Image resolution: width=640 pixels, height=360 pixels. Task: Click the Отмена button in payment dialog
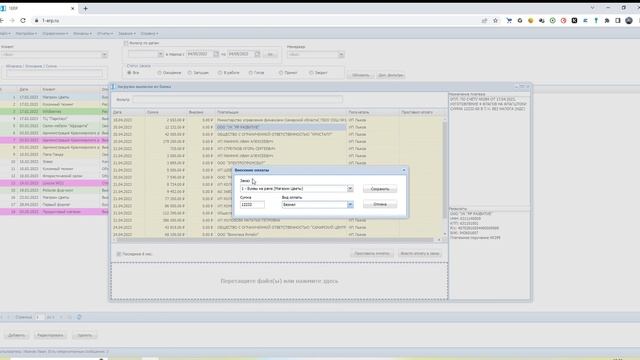(x=380, y=204)
